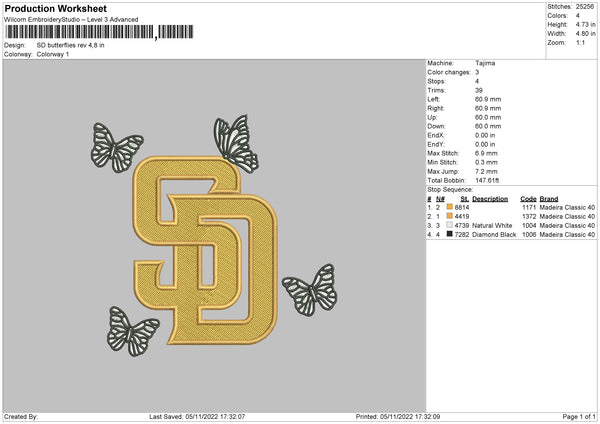Click the "Created By:" footer label
The height and width of the screenshot is (424, 600).
pyautogui.click(x=21, y=416)
